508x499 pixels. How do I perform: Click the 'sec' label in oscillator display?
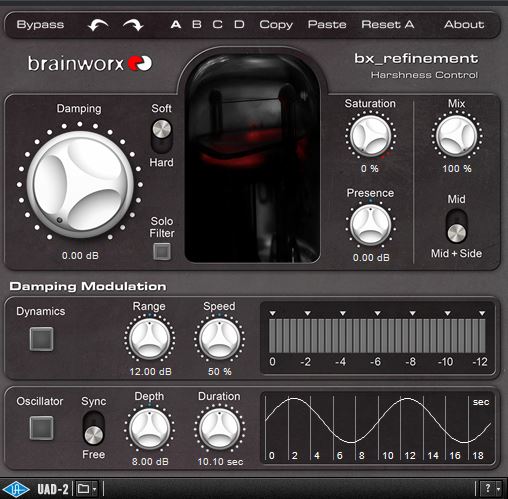point(481,402)
